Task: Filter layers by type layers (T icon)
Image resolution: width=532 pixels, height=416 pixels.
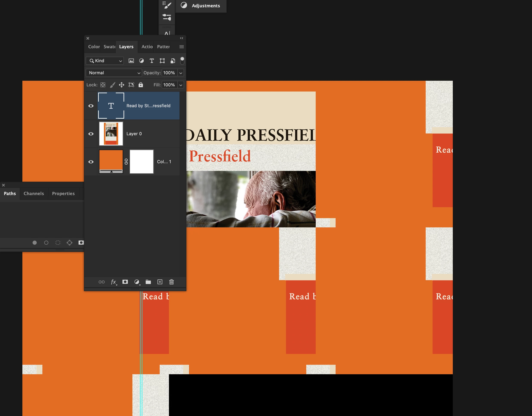Action: 152,61
